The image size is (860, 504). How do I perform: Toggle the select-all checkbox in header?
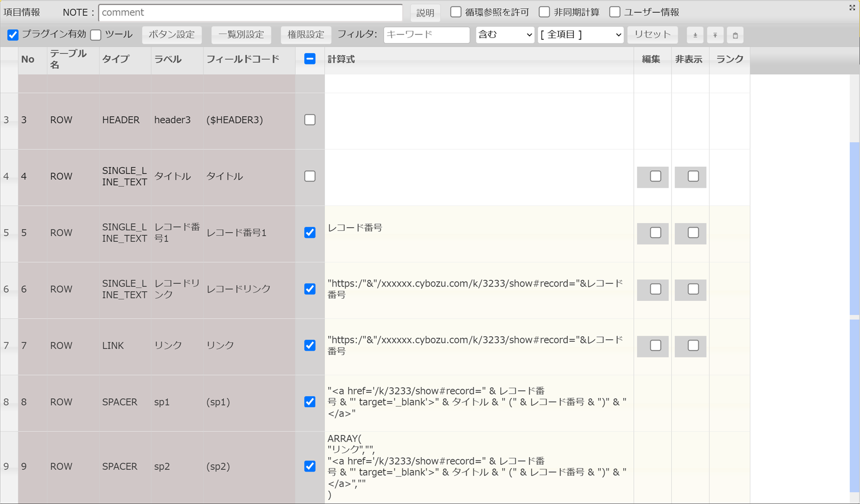310,59
